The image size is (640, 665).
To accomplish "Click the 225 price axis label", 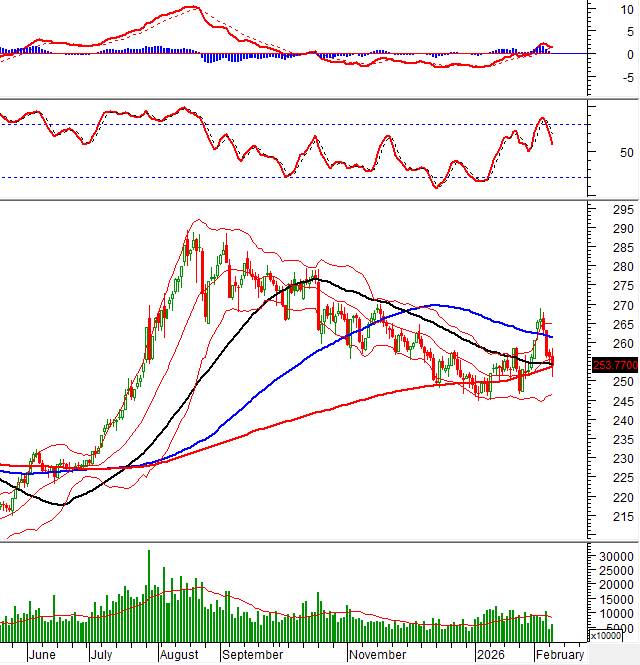I will [x=623, y=478].
